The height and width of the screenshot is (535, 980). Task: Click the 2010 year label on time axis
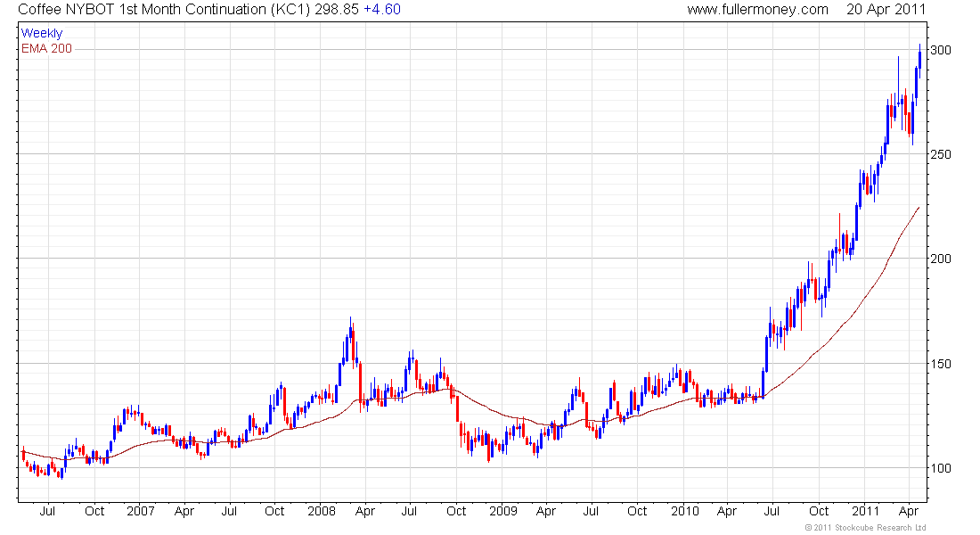(685, 511)
